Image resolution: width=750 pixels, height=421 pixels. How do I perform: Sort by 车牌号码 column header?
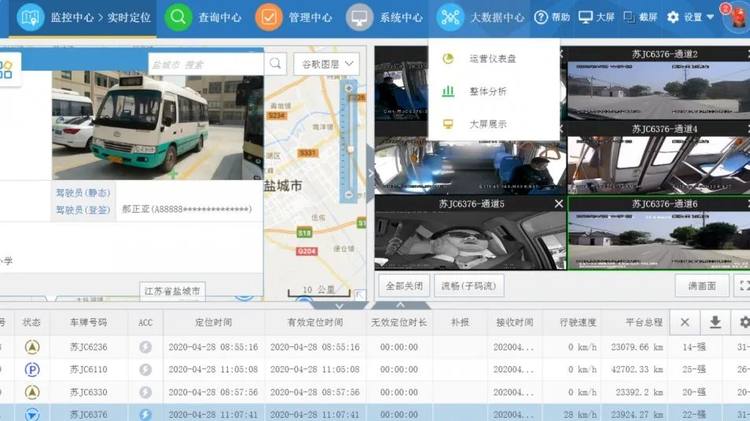tap(88, 322)
